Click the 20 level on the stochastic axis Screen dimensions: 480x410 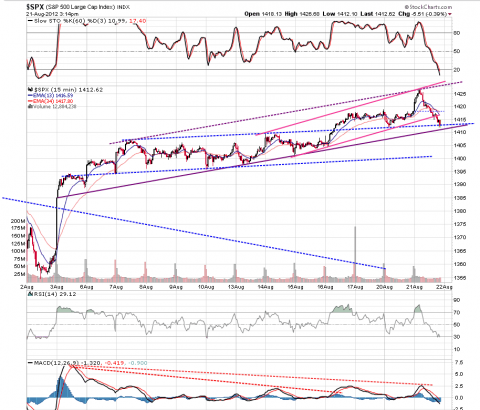[x=457, y=70]
